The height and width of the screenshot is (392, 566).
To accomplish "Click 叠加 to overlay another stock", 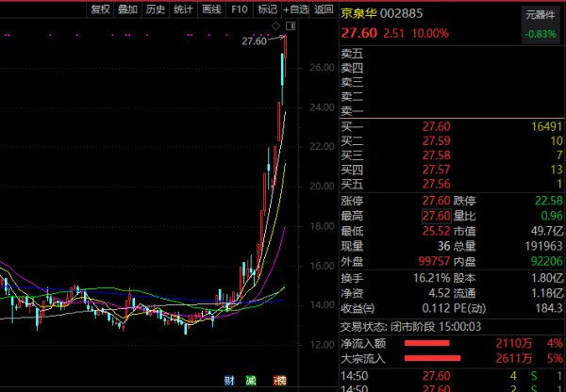I will coord(128,9).
